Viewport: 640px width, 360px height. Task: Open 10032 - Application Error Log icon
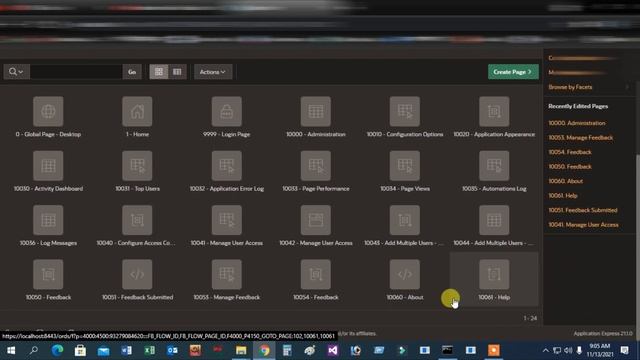(x=227, y=166)
